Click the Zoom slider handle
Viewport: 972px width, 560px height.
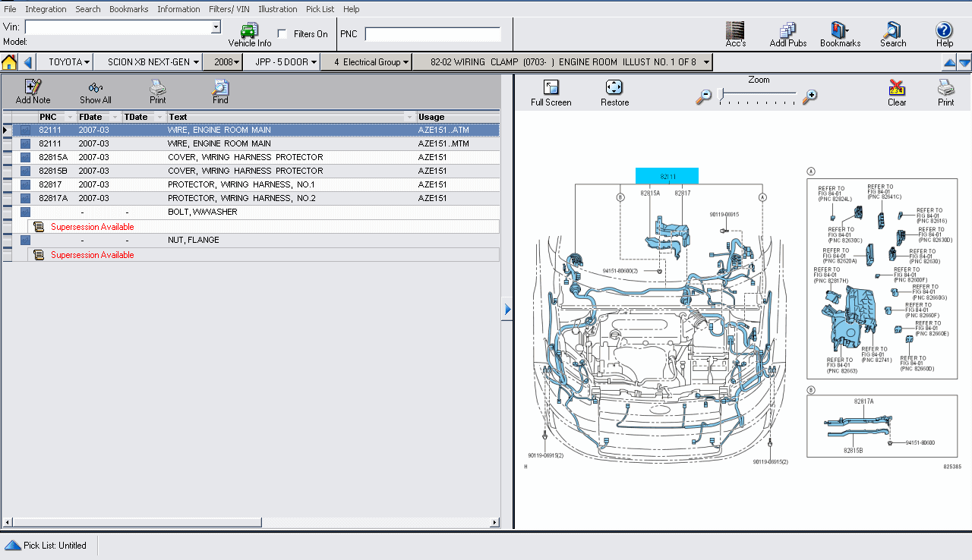click(x=721, y=93)
